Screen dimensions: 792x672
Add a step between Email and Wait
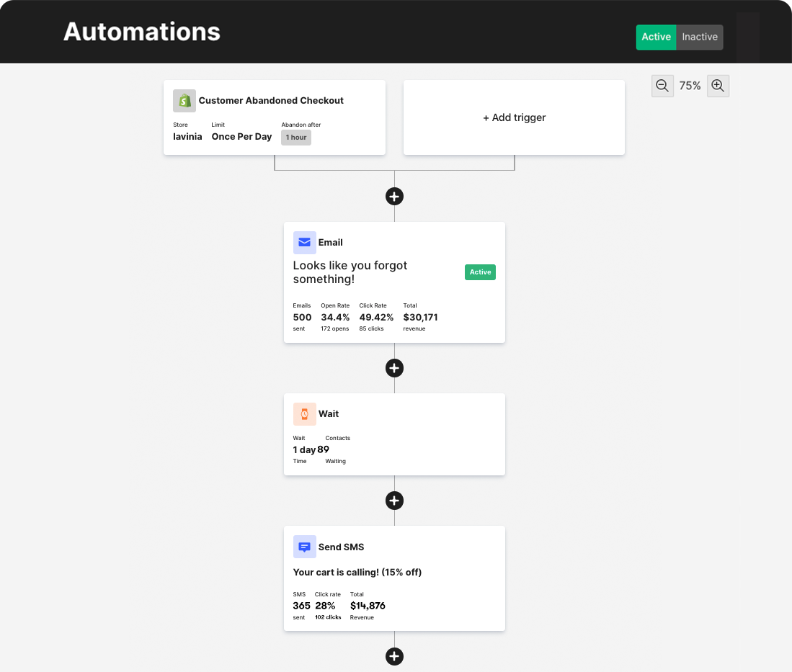point(394,368)
